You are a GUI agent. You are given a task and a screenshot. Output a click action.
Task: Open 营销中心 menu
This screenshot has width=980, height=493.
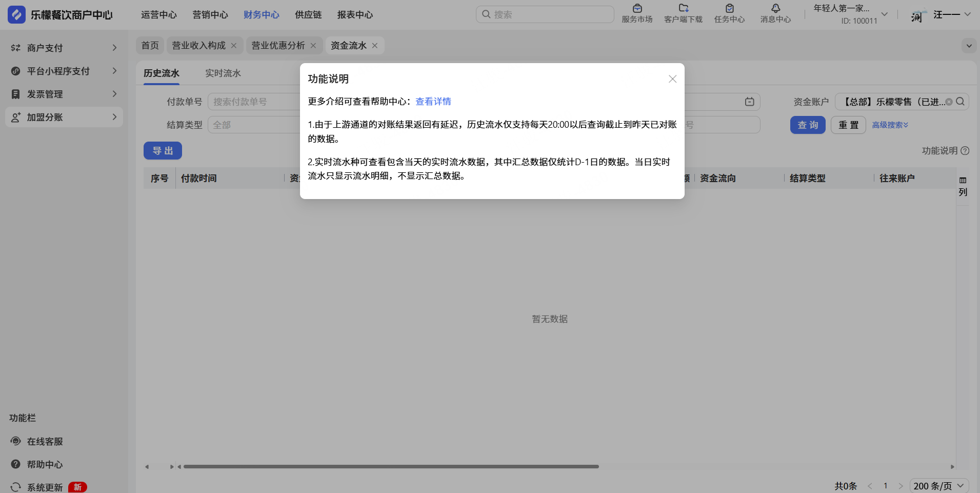click(x=210, y=15)
